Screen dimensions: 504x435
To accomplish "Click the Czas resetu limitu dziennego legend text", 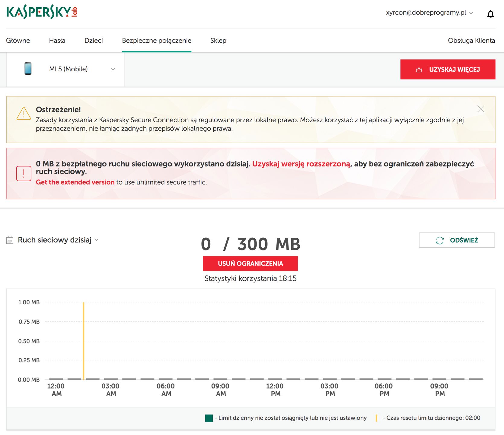I will (431, 418).
